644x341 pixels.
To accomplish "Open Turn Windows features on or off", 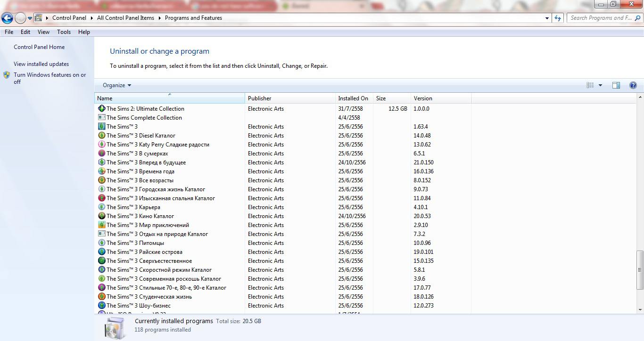I will point(50,78).
